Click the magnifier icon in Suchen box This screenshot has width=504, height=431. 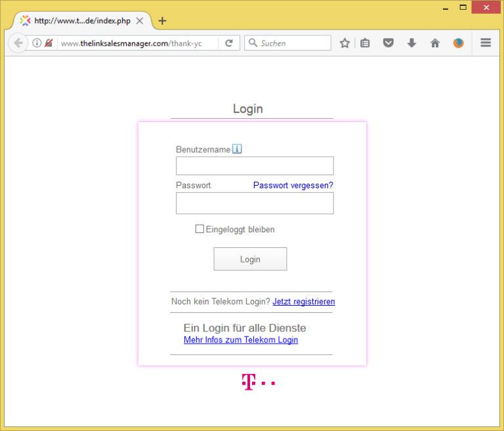coord(253,43)
